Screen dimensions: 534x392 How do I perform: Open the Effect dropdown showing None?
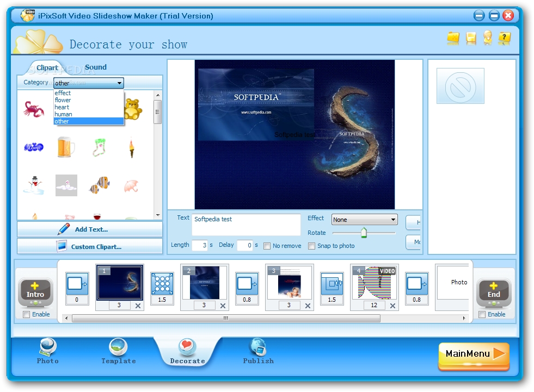pyautogui.click(x=364, y=220)
